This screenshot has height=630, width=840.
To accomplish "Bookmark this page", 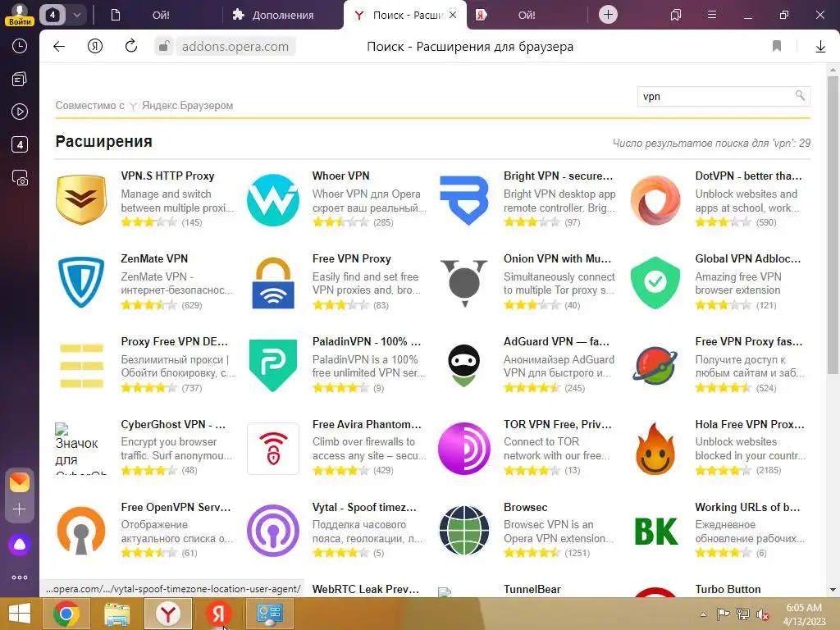I will pyautogui.click(x=776, y=47).
